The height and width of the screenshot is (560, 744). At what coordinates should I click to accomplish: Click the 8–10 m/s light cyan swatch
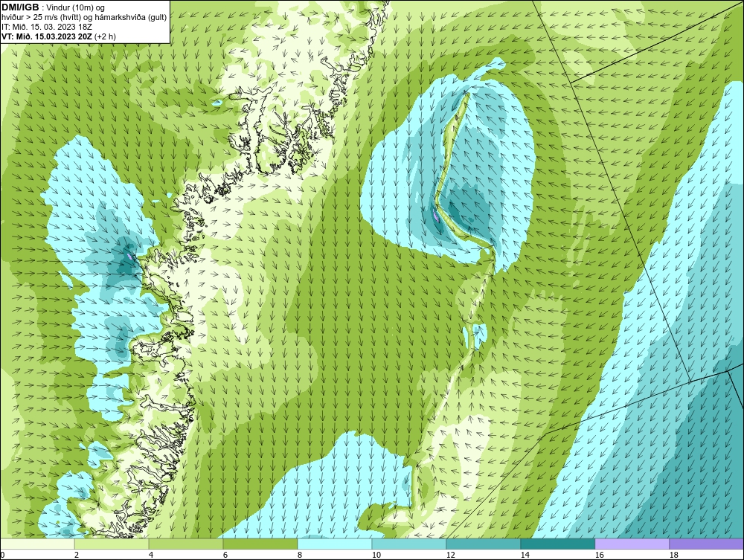pos(335,544)
